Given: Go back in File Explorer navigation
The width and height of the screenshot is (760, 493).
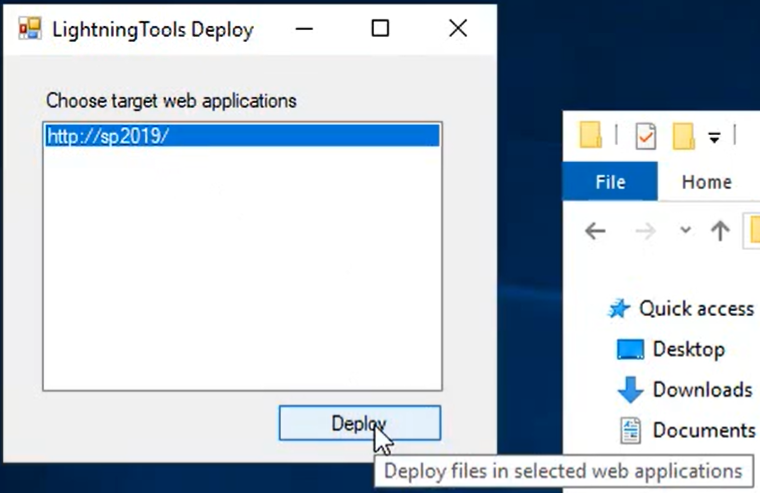Looking at the screenshot, I should tap(595, 231).
